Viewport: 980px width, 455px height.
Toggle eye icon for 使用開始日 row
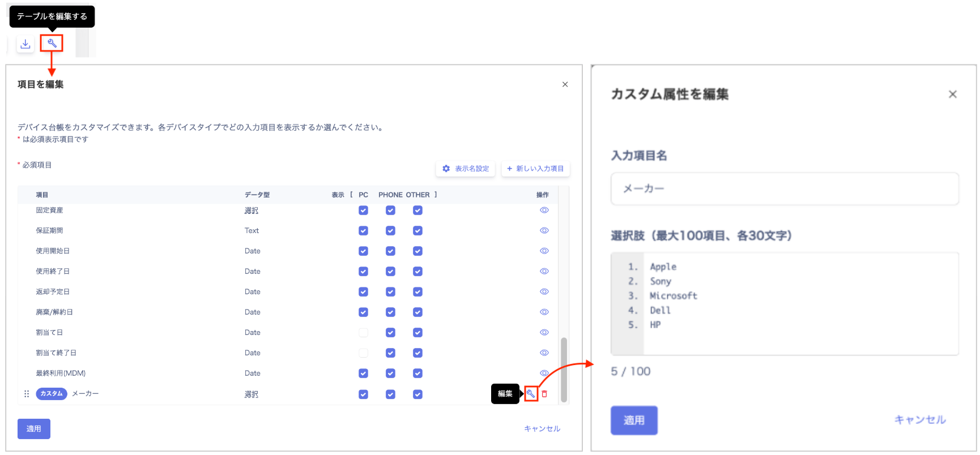pos(544,251)
